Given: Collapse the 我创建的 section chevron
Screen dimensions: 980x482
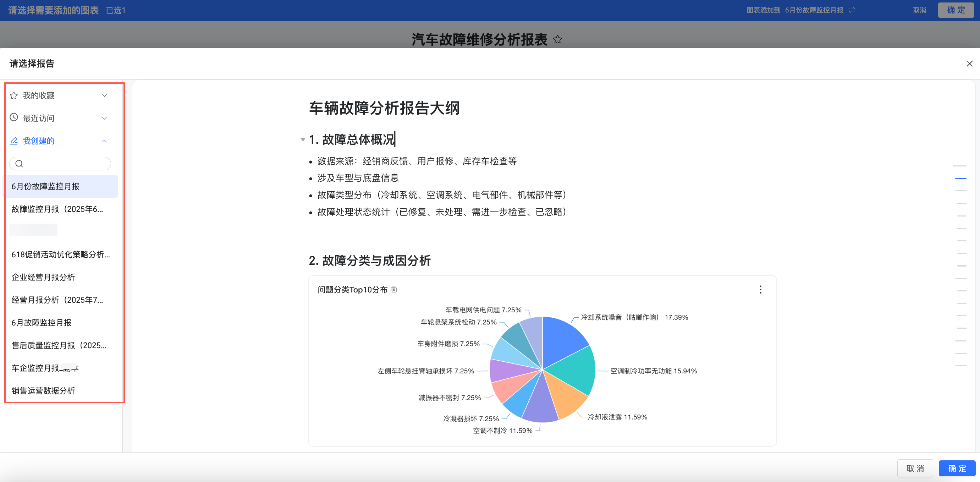Looking at the screenshot, I should (x=104, y=141).
